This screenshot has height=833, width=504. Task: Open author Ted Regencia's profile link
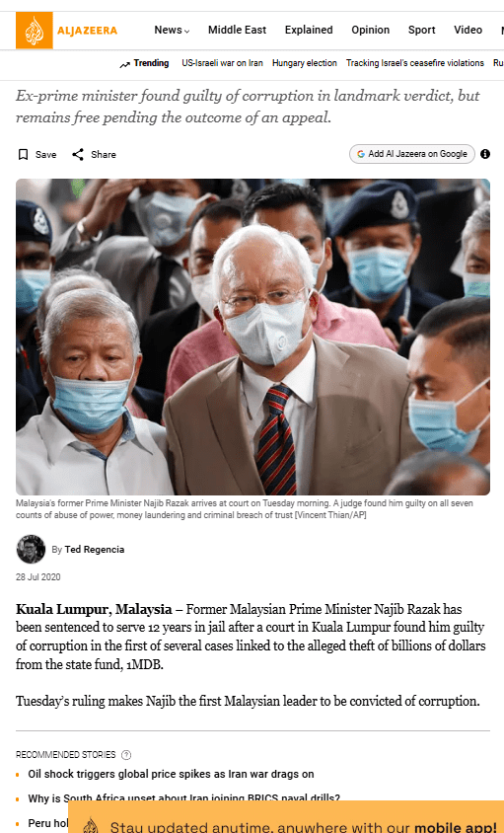click(95, 550)
